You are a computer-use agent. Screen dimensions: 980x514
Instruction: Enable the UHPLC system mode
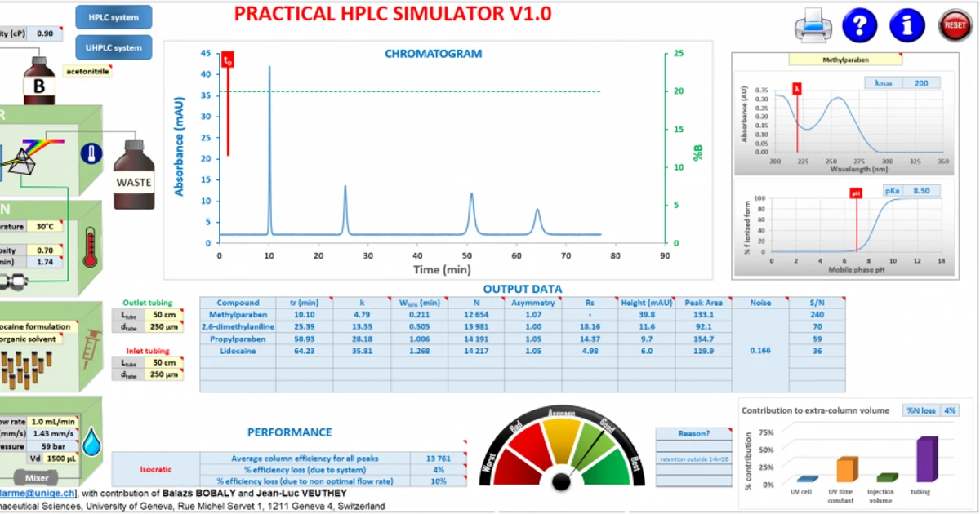pos(114,47)
